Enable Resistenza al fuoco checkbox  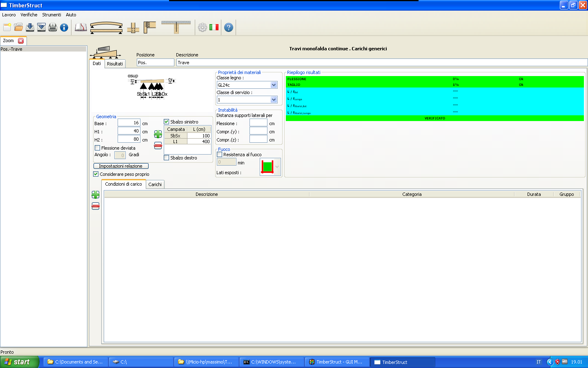point(220,155)
